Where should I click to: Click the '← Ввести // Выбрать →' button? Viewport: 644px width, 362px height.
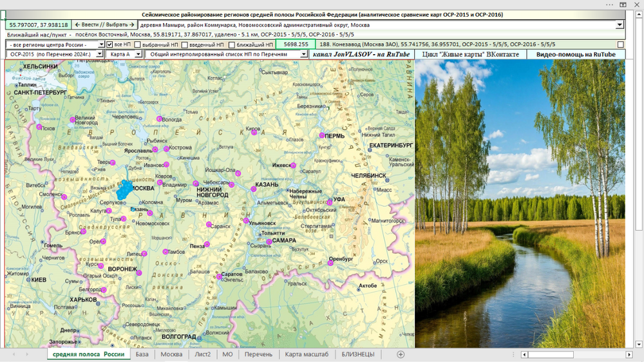(104, 24)
